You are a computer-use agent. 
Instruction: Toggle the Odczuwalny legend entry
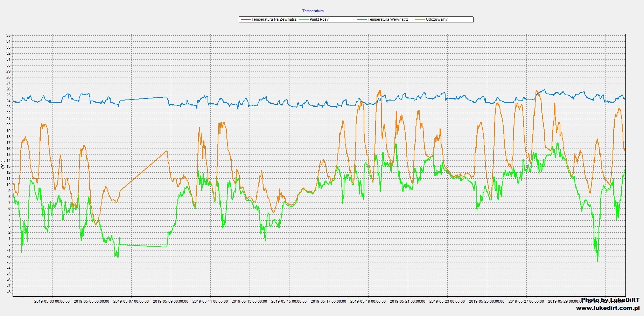pyautogui.click(x=436, y=20)
